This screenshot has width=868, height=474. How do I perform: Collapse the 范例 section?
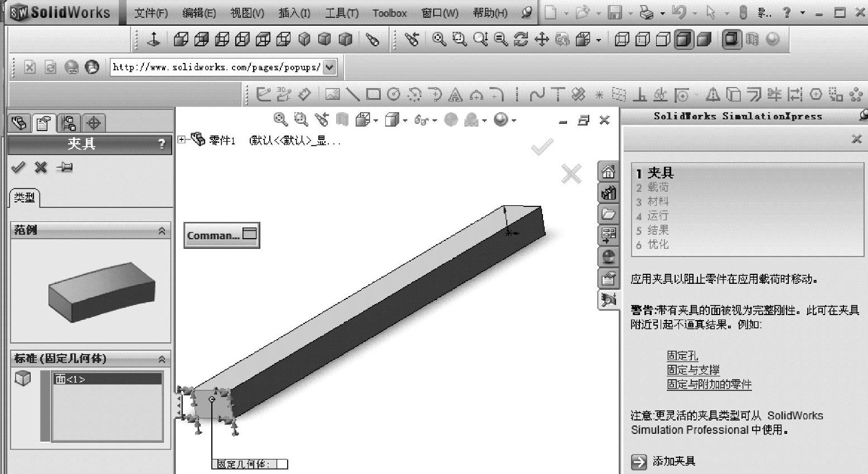click(x=162, y=230)
